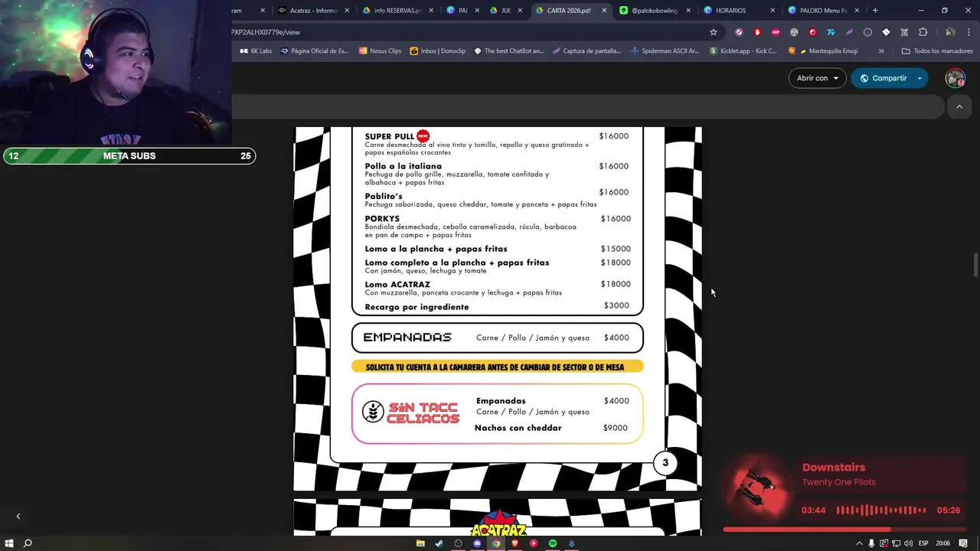This screenshot has height=551, width=980.
Task: Open the Extensions puzzle menu
Action: pyautogui.click(x=923, y=32)
